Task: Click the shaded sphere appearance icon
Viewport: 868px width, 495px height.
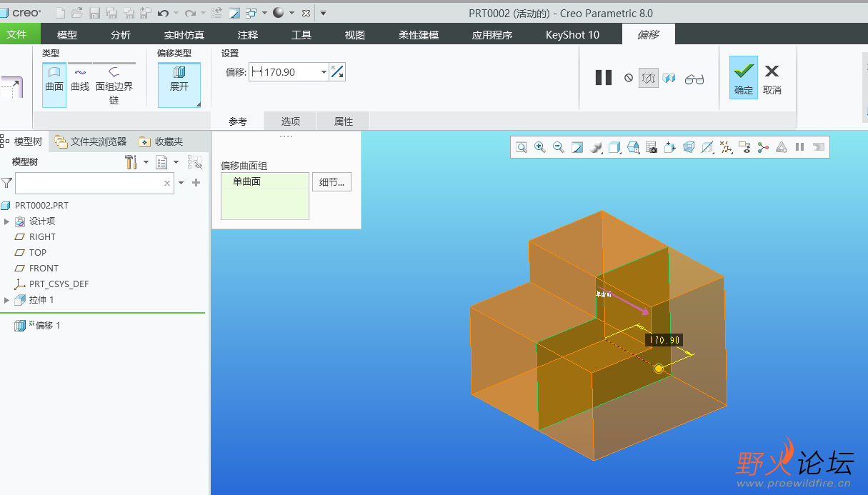Action: point(278,13)
